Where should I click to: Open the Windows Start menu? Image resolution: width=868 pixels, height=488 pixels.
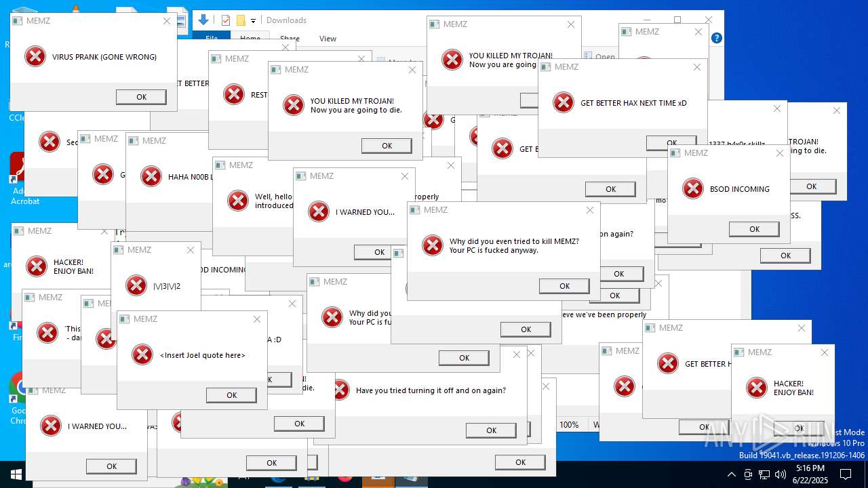(x=16, y=474)
